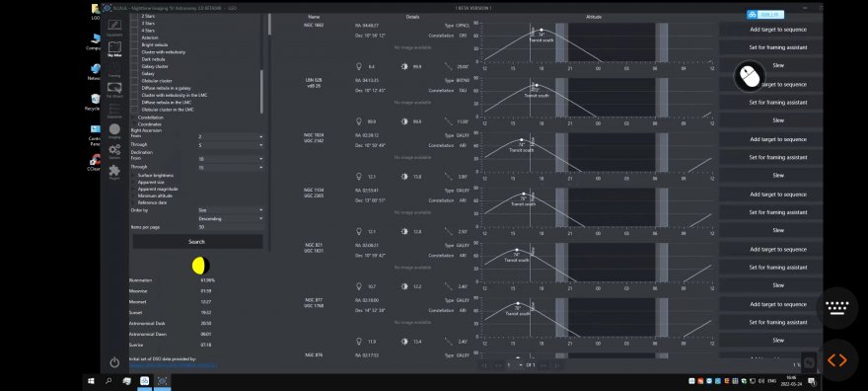Screen dimensions: 868x391
Task: Click the object type list scrollbar
Action: 261,92
